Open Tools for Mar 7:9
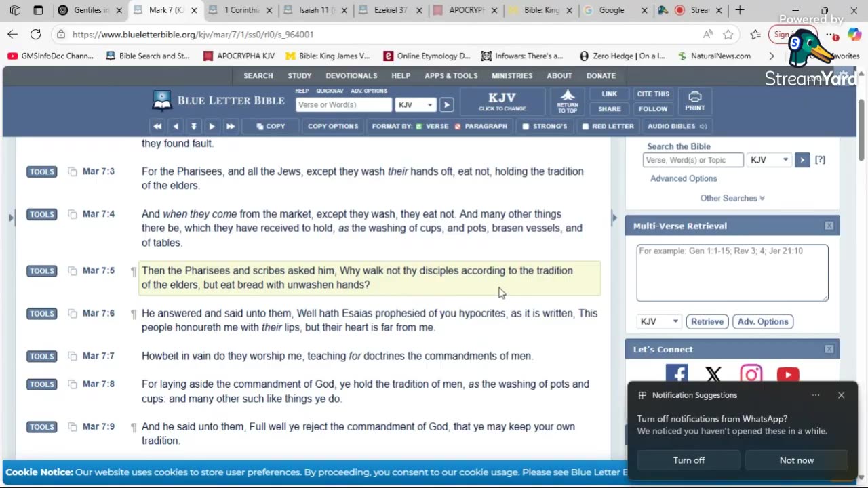Viewport: 868px width, 488px height. click(42, 426)
